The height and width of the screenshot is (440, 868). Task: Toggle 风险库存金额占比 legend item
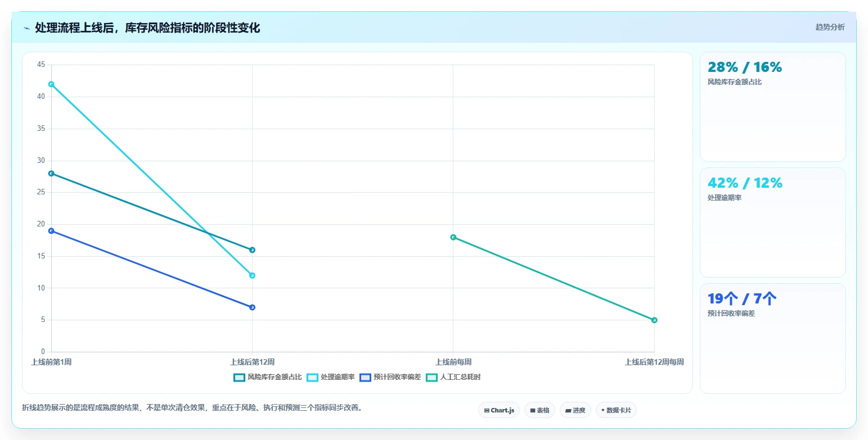[268, 377]
